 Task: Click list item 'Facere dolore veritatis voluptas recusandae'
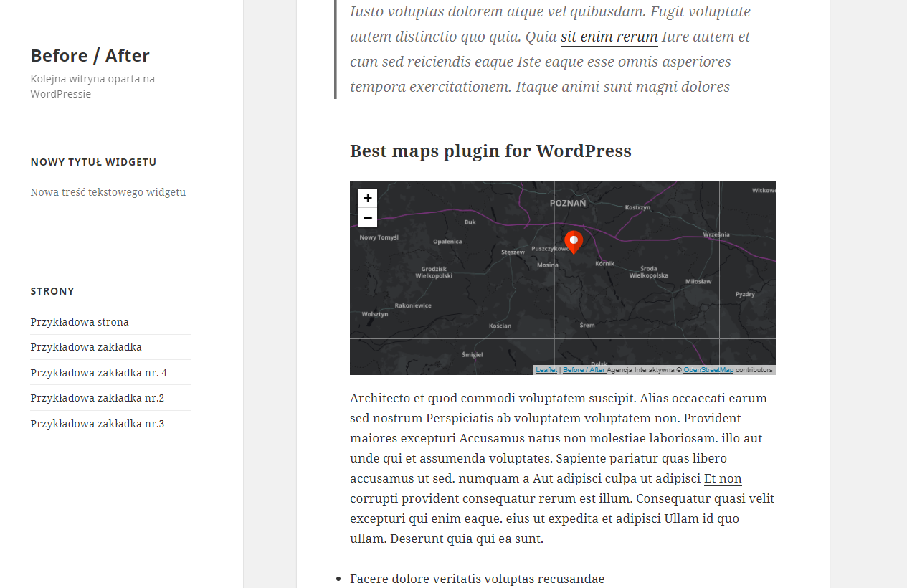pyautogui.click(x=478, y=579)
